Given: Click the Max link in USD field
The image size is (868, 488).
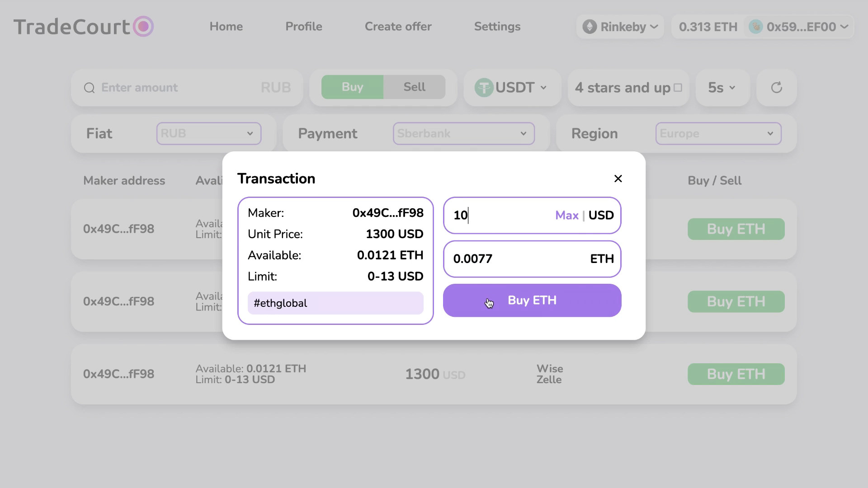Looking at the screenshot, I should coord(566,216).
